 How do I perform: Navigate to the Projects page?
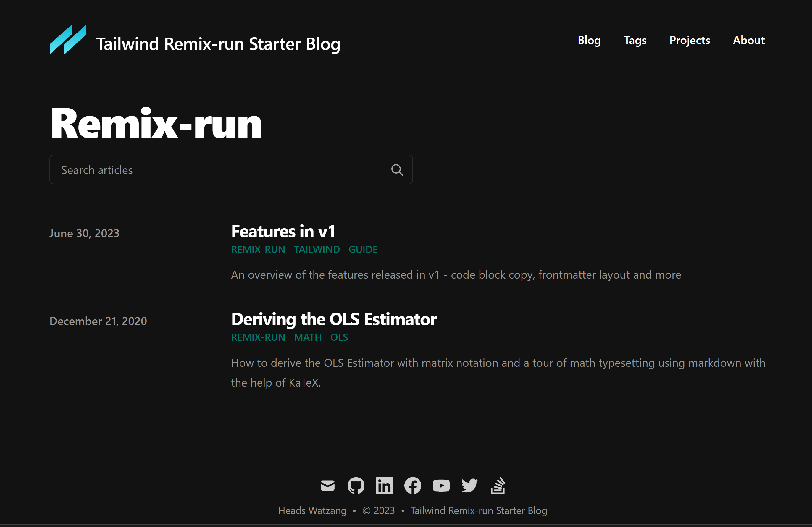[x=689, y=40]
